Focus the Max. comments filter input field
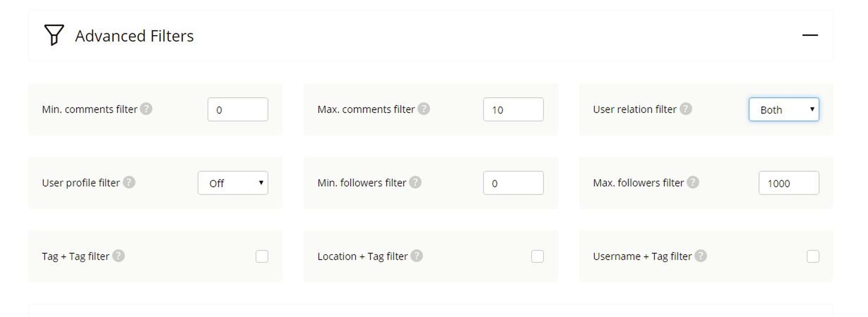868x317 pixels. pyautogui.click(x=513, y=109)
